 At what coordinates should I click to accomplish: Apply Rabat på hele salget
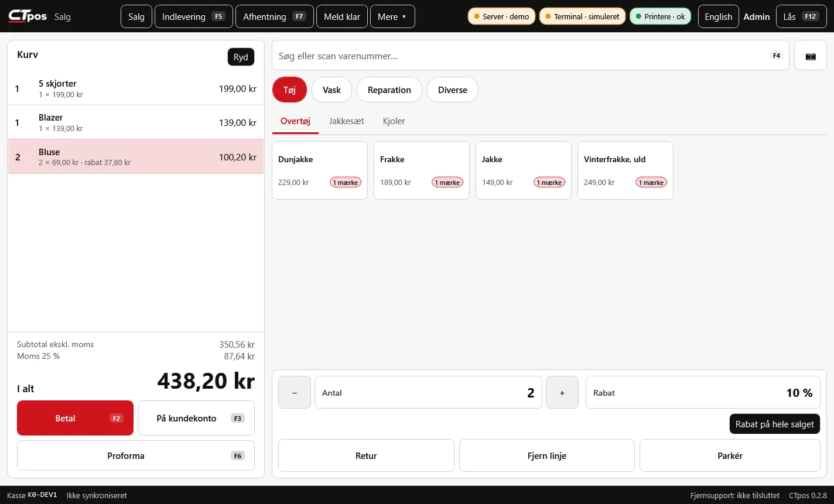[774, 424]
